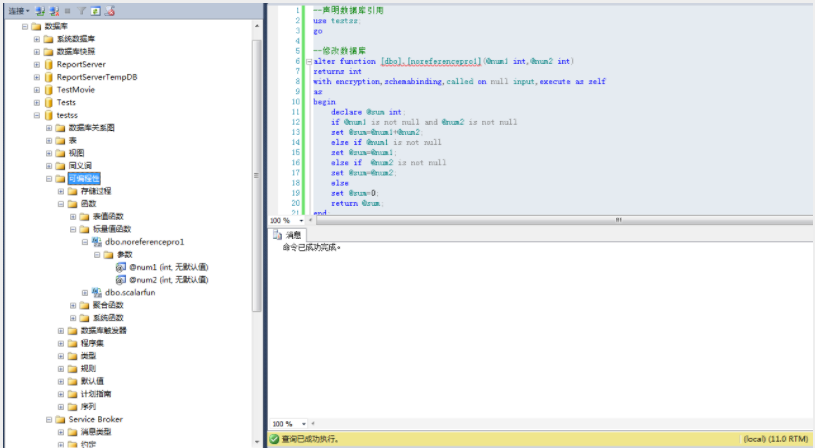Click the dbo.scalarfun function icon
The image size is (815, 448).
click(97, 293)
